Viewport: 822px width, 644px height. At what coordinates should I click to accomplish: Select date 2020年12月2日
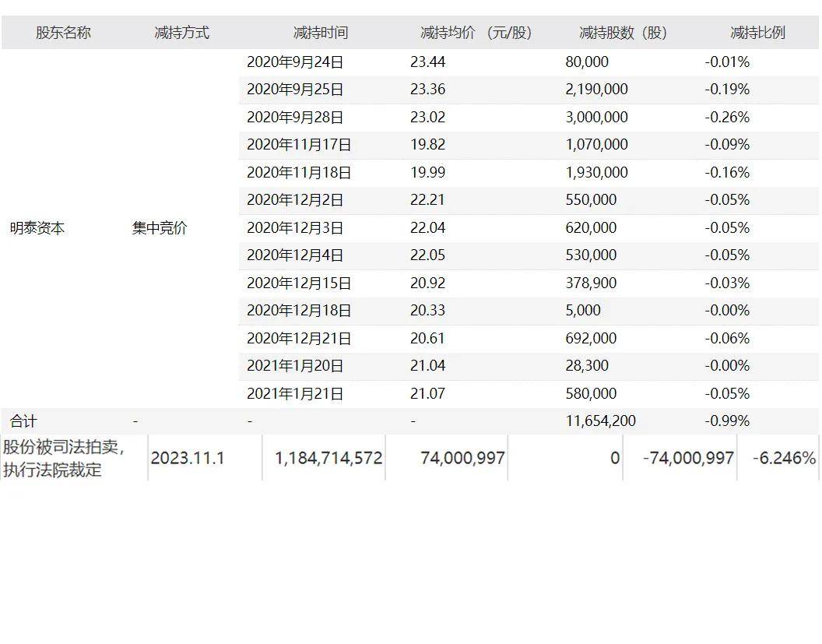295,200
